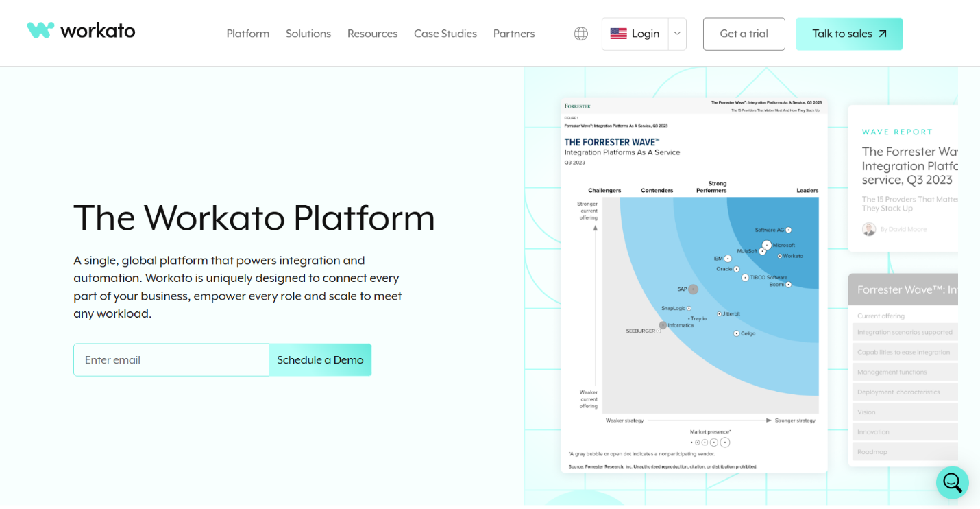
Task: Click the Talk to sales button
Action: coord(849,34)
